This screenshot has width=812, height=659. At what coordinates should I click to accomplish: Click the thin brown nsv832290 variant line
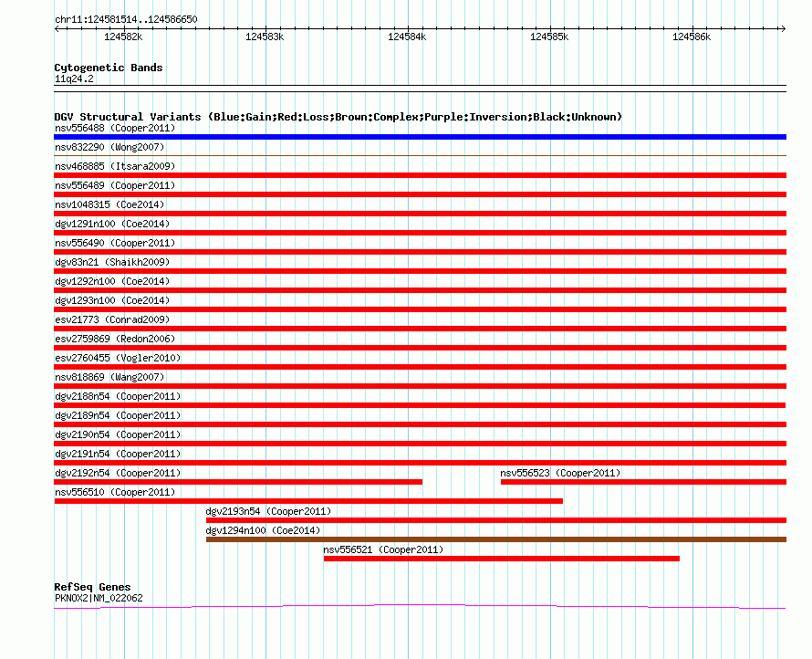(420, 155)
